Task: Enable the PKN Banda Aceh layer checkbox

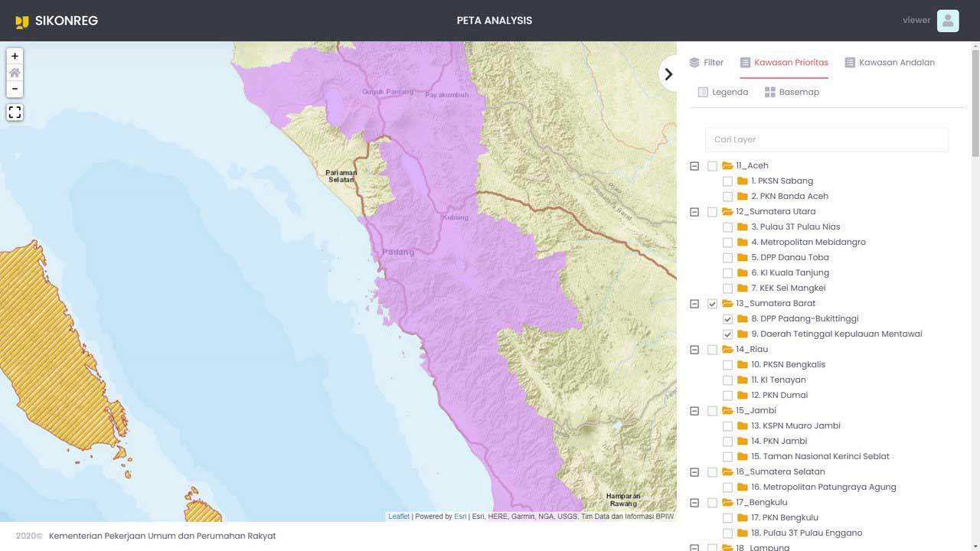Action: click(x=727, y=197)
